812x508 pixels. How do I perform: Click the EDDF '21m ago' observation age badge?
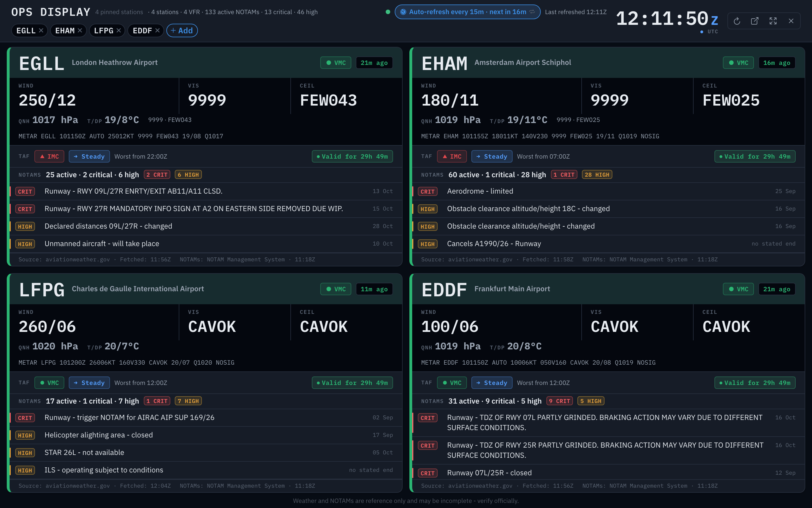pyautogui.click(x=777, y=289)
